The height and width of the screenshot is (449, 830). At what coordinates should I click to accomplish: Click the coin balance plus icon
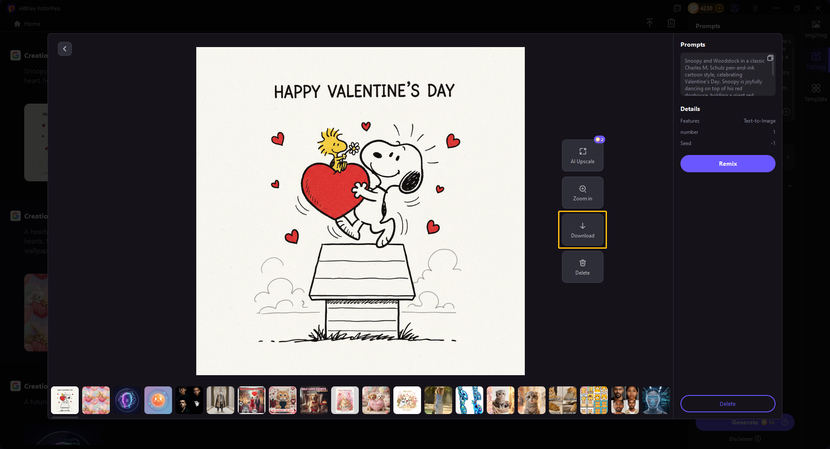719,8
